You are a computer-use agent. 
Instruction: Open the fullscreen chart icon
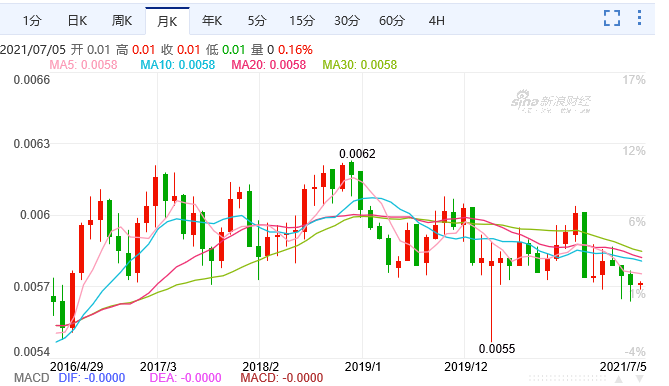(612, 18)
